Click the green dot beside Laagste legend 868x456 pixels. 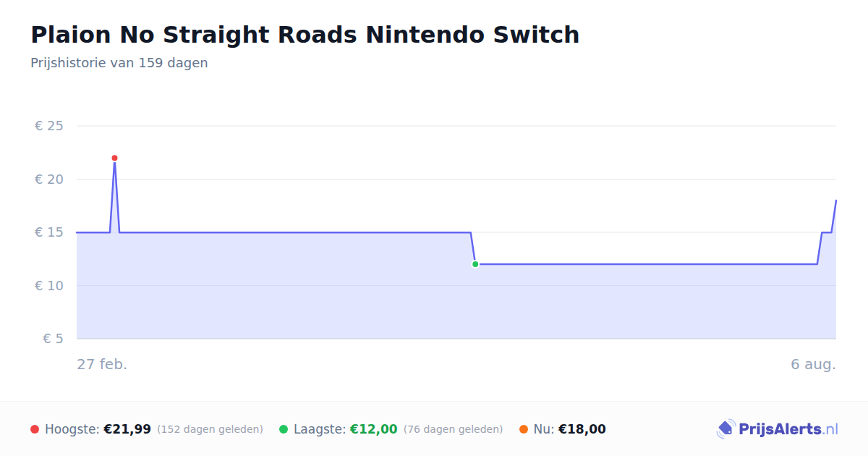pyautogui.click(x=284, y=429)
